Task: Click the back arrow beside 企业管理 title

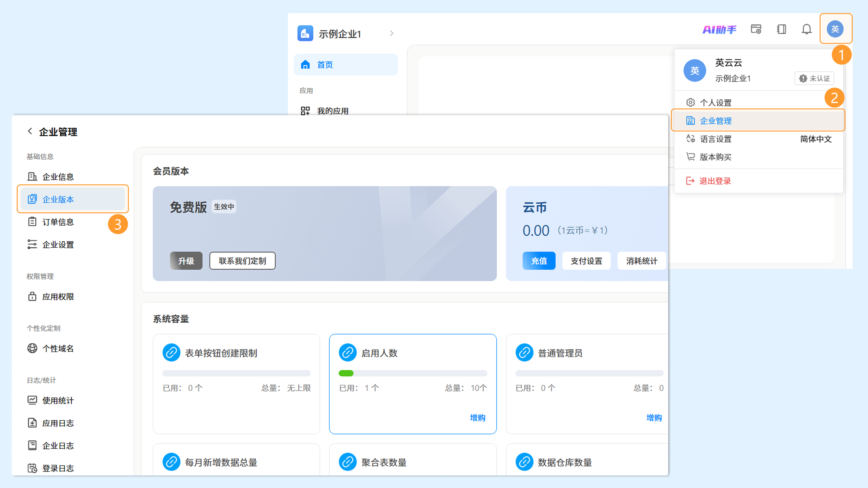Action: pyautogui.click(x=30, y=131)
